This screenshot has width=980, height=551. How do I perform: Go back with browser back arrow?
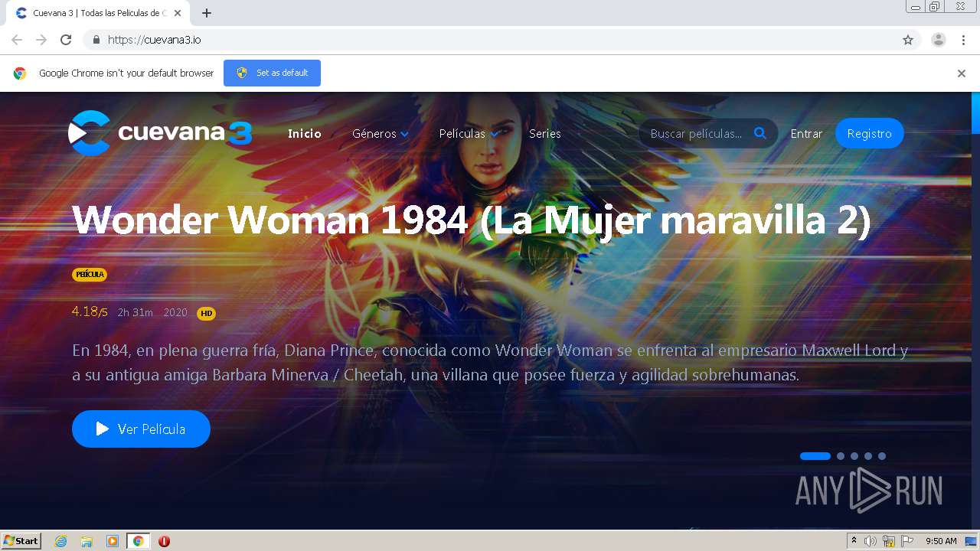pos(17,40)
